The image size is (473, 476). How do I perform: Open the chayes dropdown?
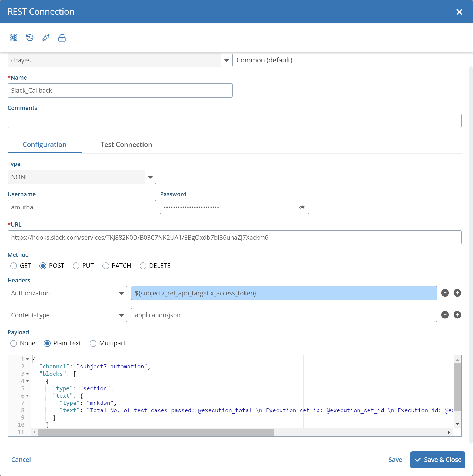(120, 60)
